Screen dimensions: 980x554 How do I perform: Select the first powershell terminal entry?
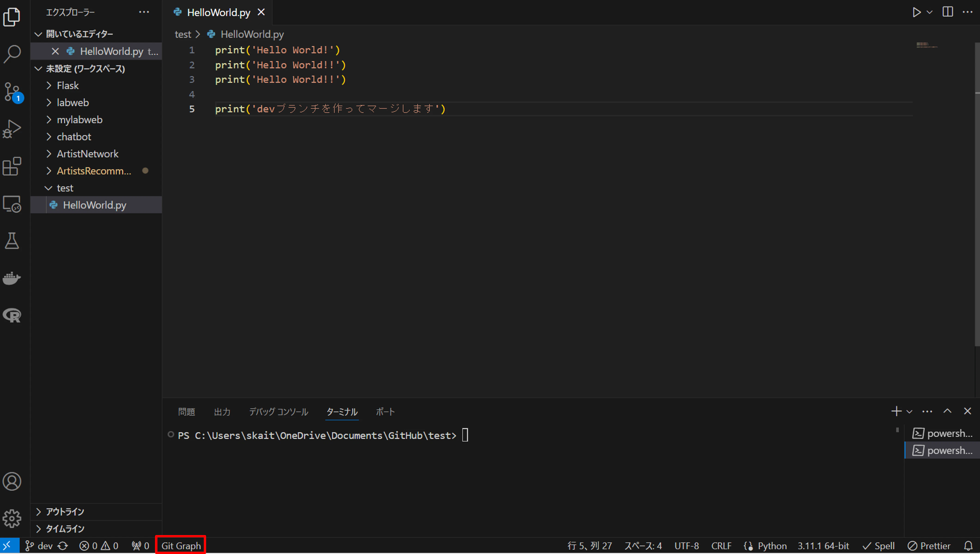[x=942, y=433]
